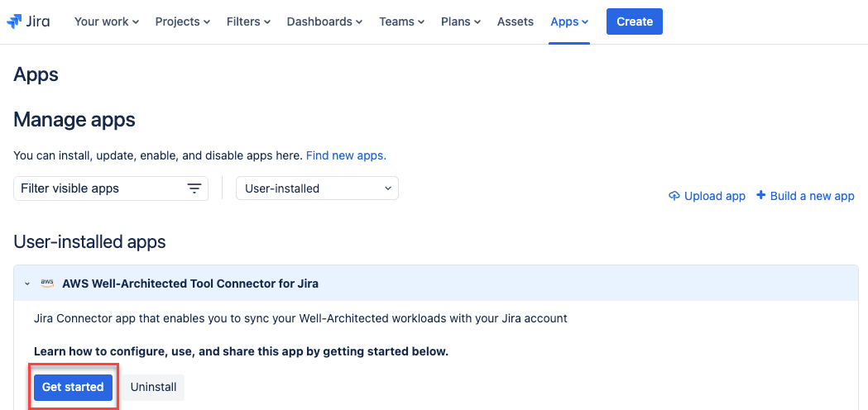The image size is (868, 410).
Task: Click the User-installed apps heading
Action: (x=89, y=242)
